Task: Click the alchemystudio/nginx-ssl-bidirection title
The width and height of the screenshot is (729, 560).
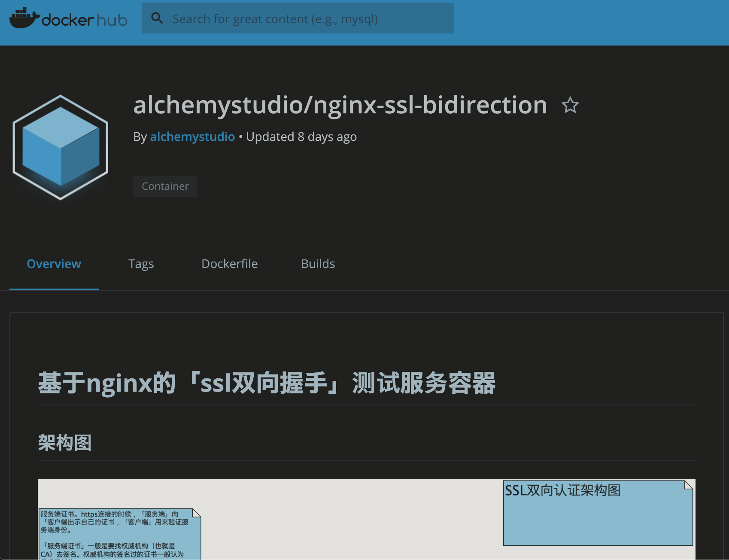Action: click(340, 105)
